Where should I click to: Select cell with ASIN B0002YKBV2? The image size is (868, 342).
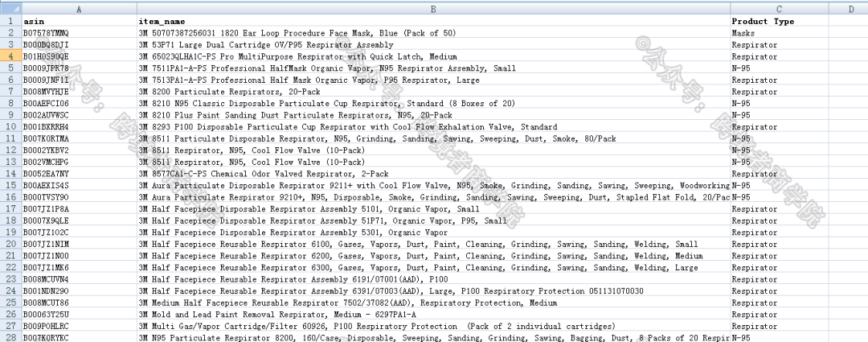point(80,150)
